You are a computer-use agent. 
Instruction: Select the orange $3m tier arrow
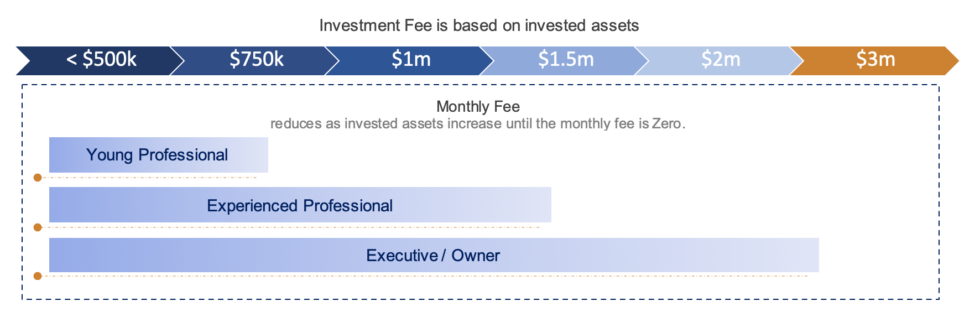click(x=875, y=60)
